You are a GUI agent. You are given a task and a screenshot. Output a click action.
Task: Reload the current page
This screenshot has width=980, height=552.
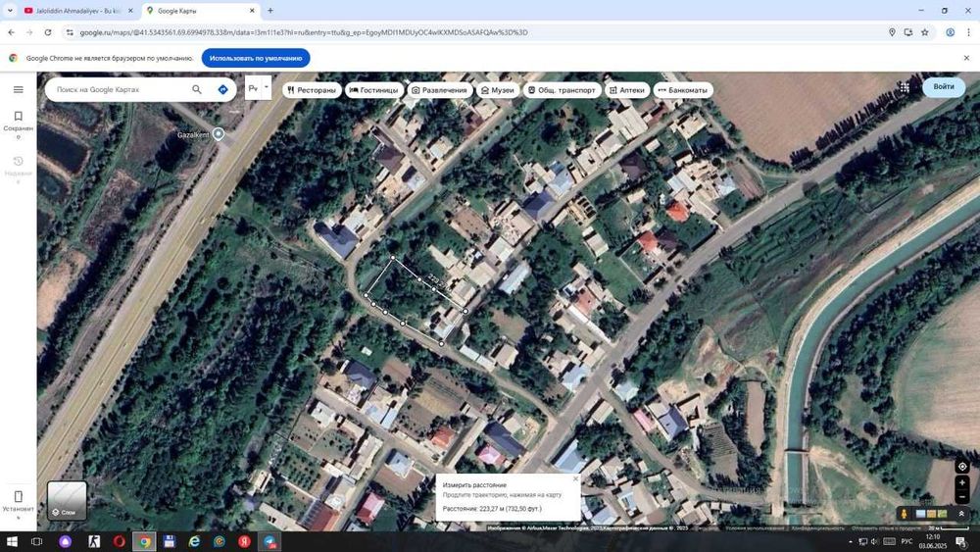point(47,32)
